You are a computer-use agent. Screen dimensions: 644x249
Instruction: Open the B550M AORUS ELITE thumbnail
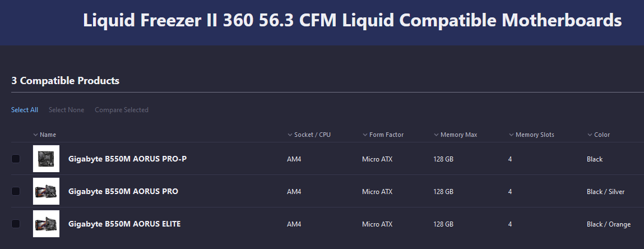pyautogui.click(x=46, y=224)
